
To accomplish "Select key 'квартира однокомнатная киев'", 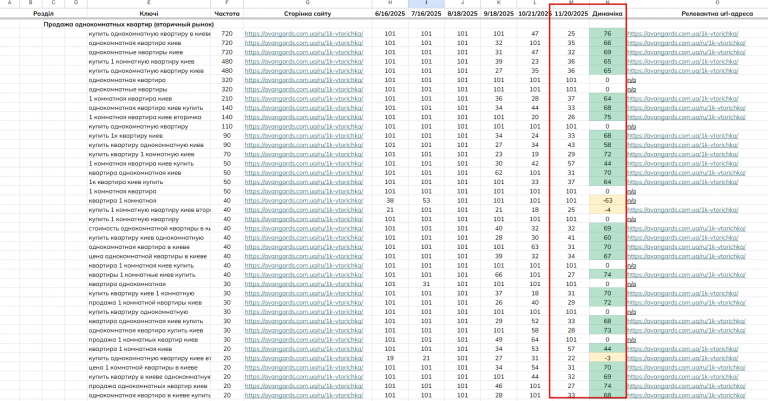I will tap(135, 173).
